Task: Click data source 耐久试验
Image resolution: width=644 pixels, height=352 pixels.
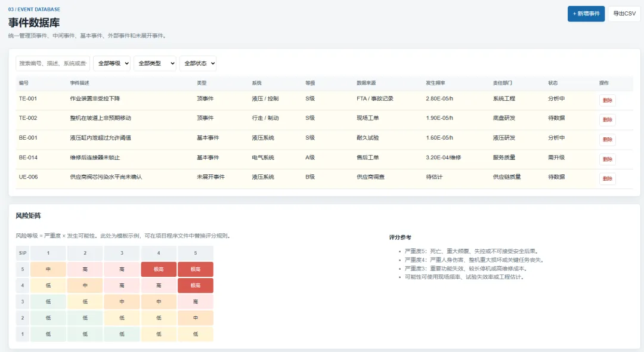Action: [367, 138]
